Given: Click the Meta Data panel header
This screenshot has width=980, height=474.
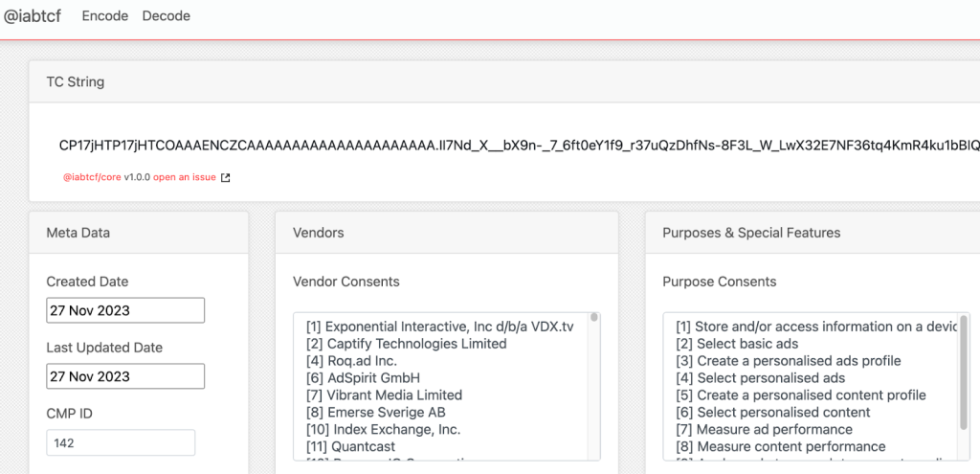Looking at the screenshot, I should click(x=139, y=233).
